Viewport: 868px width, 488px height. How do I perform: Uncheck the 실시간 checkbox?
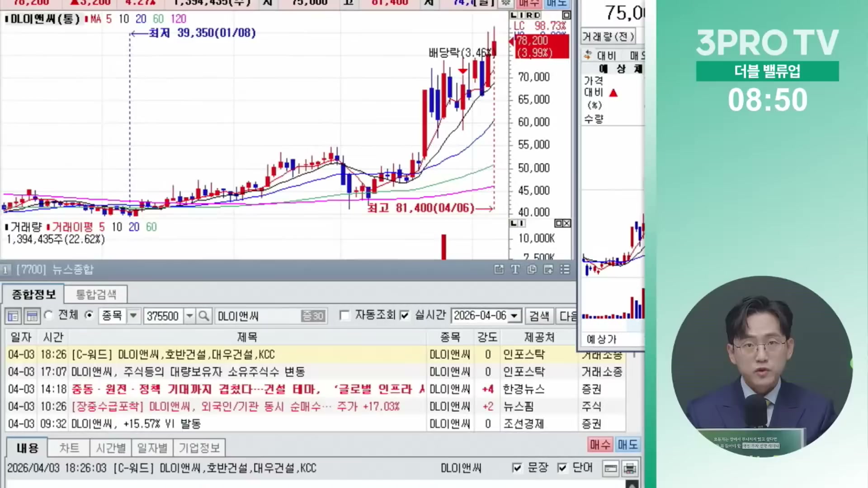405,315
